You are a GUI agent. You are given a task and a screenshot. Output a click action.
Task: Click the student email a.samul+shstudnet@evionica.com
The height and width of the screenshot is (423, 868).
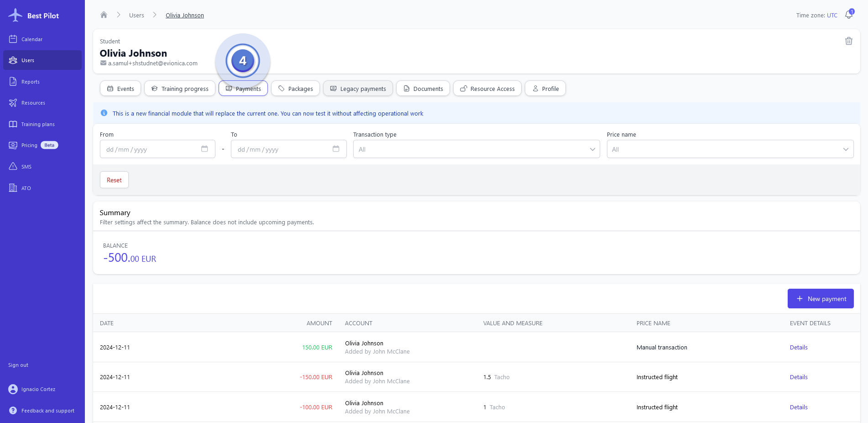pyautogui.click(x=153, y=63)
